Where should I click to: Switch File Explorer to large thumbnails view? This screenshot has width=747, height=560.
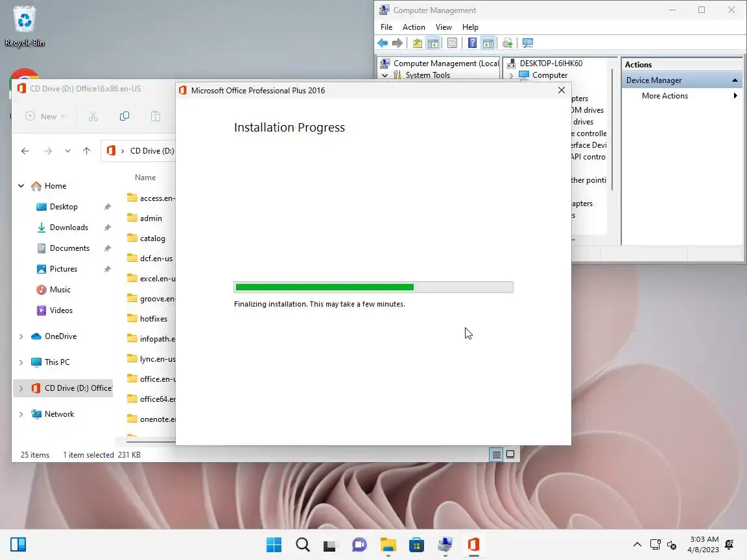[510, 455]
